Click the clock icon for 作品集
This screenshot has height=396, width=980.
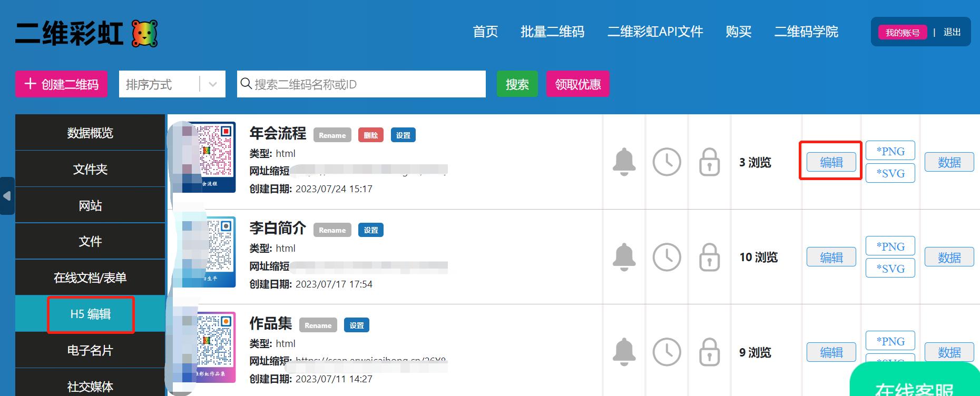click(667, 352)
